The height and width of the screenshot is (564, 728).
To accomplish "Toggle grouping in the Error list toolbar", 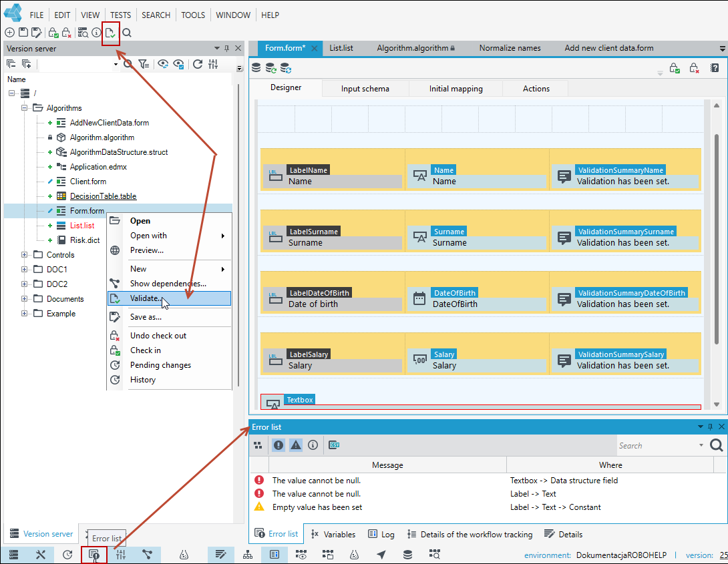I will point(258,445).
